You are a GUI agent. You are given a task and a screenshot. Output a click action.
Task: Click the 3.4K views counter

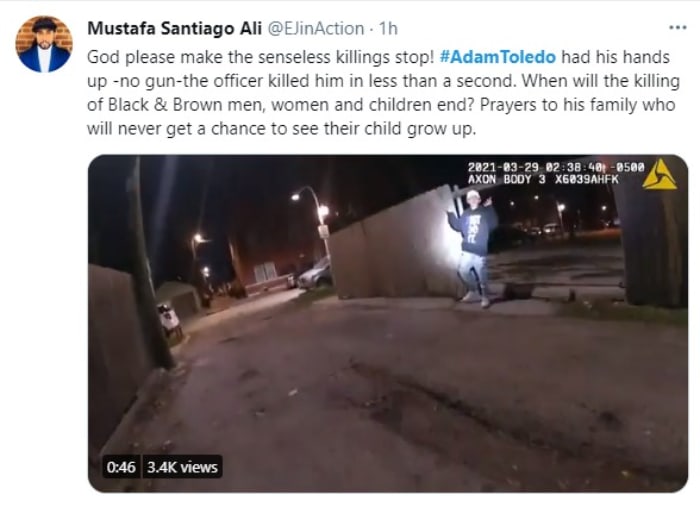coord(182,467)
